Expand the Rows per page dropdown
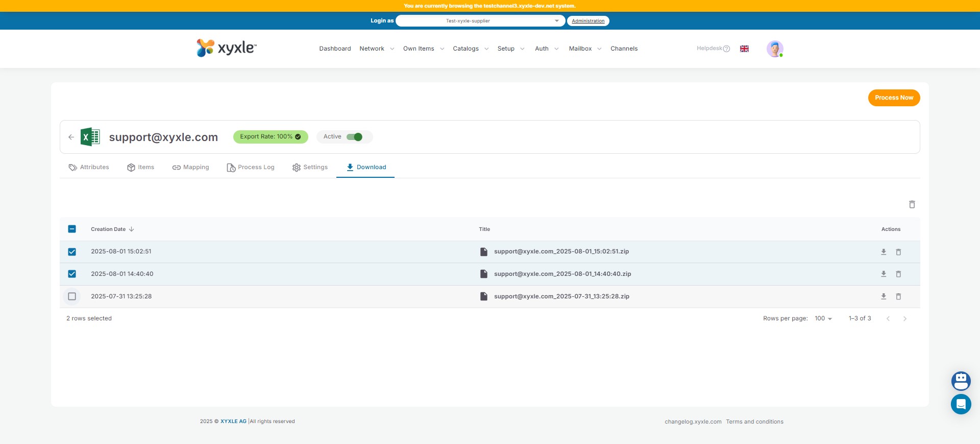Image resolution: width=980 pixels, height=444 pixels. 823,319
